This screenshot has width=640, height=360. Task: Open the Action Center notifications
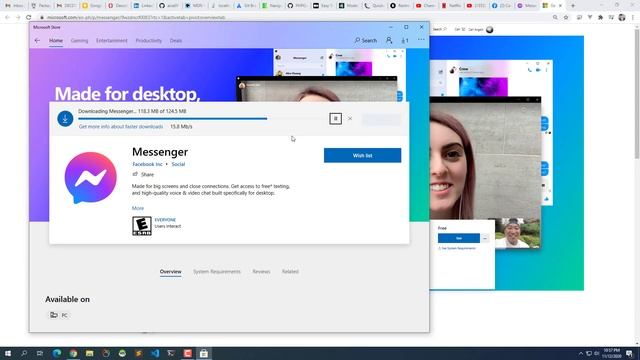[630, 353]
